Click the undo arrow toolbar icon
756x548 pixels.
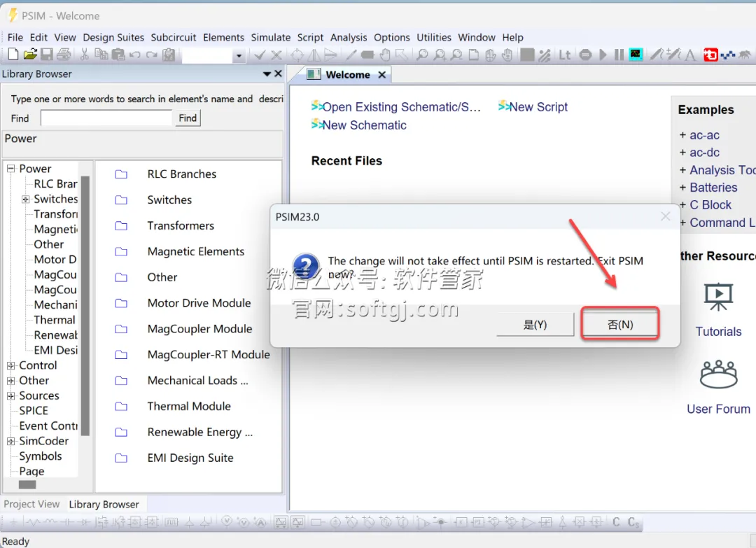click(x=135, y=55)
